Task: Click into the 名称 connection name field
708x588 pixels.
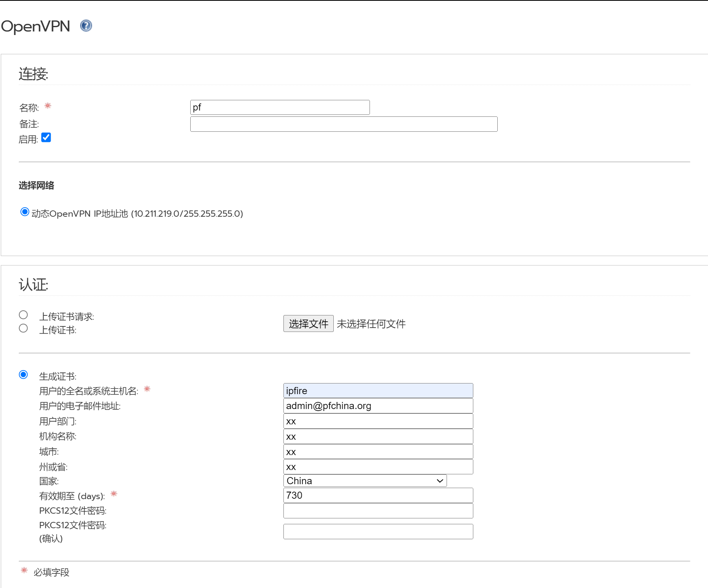Action: [280, 107]
